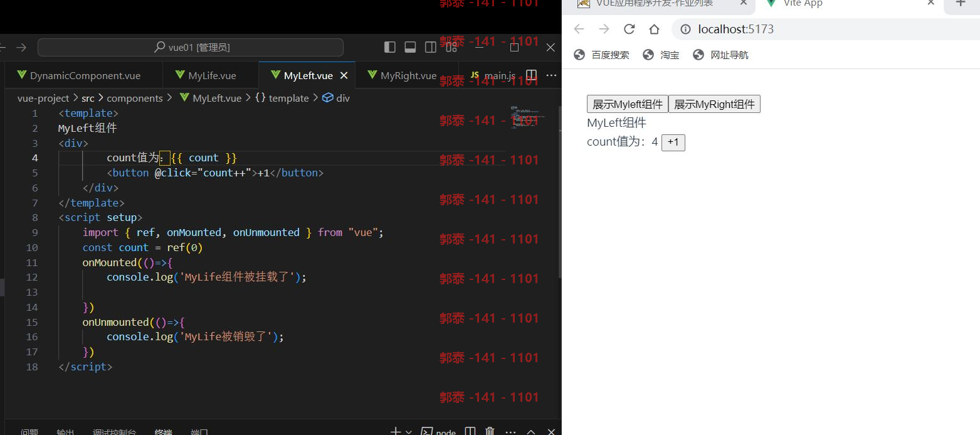Open terminal panel more actions ellipsis
980x435 pixels.
[x=510, y=432]
